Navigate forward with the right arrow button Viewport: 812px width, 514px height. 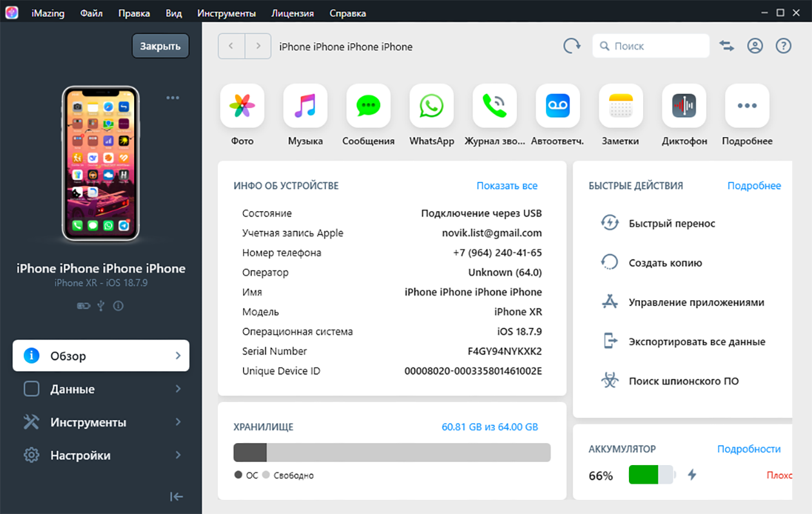(258, 46)
